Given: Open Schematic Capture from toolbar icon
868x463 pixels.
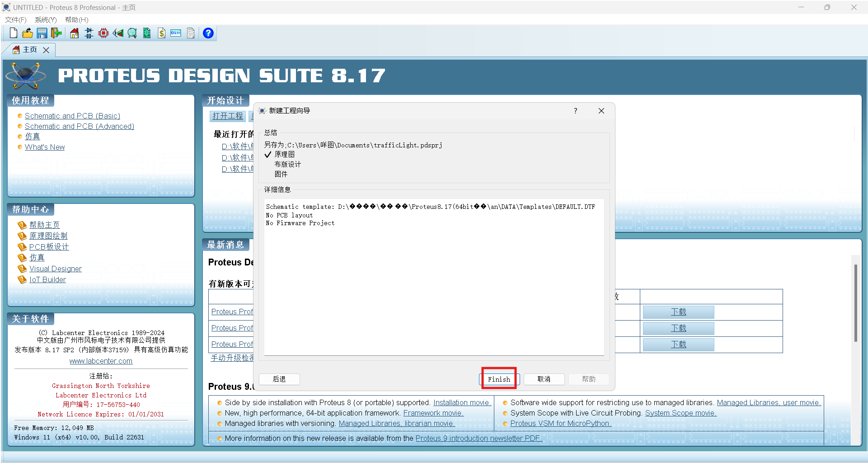Looking at the screenshot, I should coord(89,33).
